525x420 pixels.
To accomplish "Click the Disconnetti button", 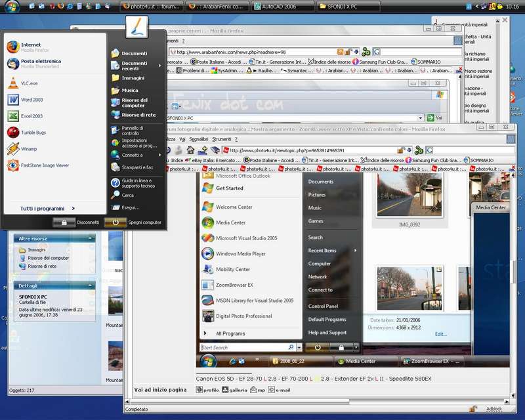I will pyautogui.click(x=76, y=222).
